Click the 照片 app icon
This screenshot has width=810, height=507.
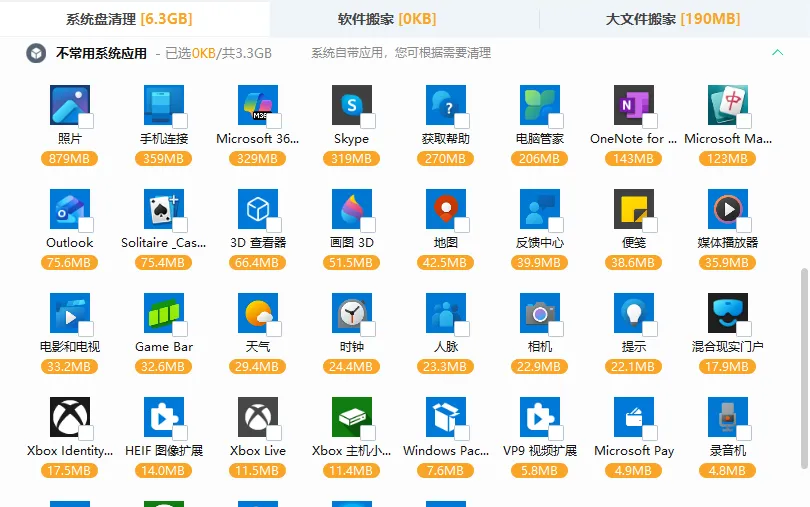[70, 105]
